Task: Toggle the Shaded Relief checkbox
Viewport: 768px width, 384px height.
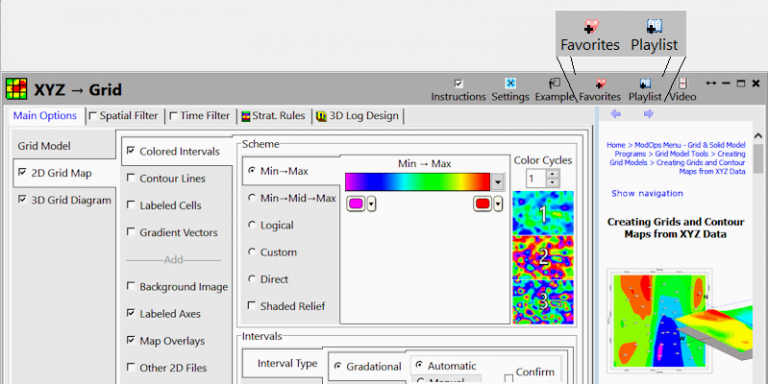Action: tap(252, 306)
